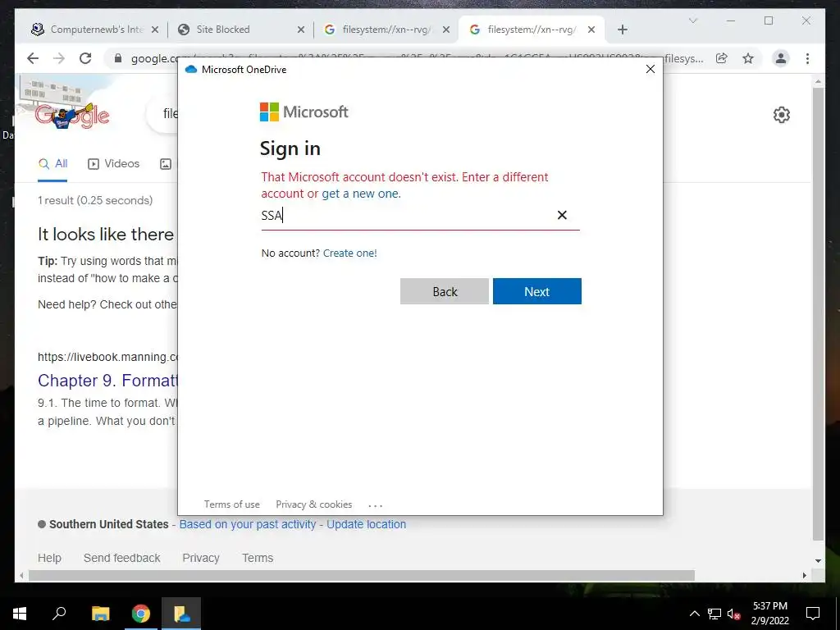Open a new Chrome tab

622,30
